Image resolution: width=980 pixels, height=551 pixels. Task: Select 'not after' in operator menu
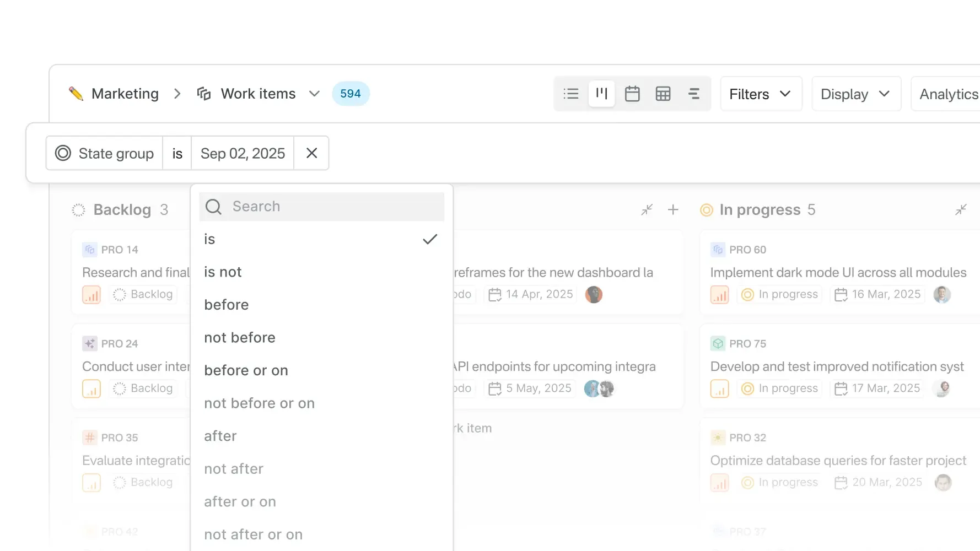tap(234, 468)
